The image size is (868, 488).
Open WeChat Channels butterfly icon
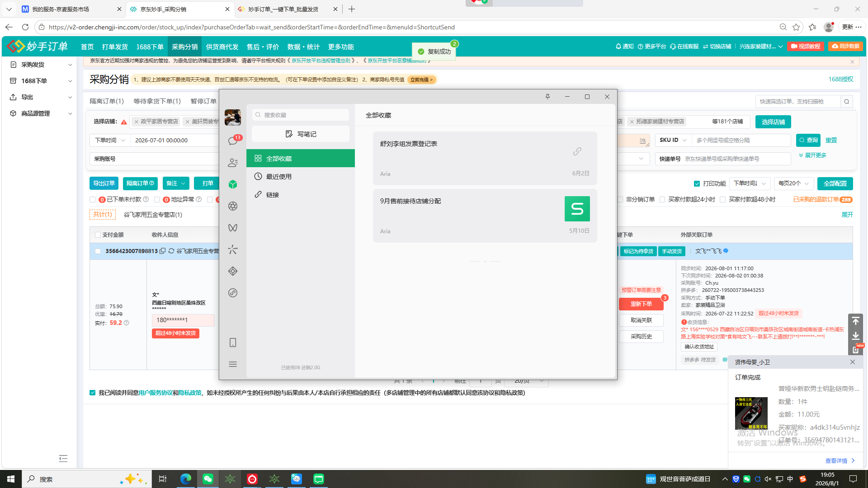click(x=233, y=228)
